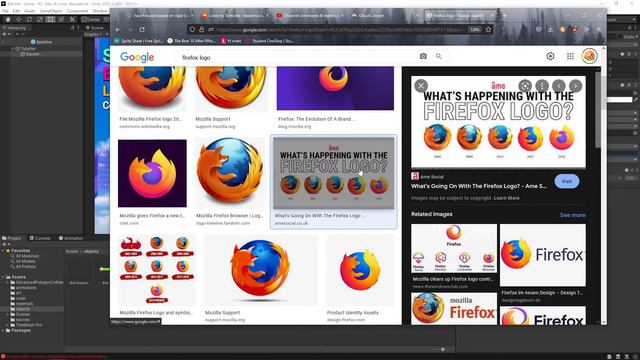Toggle the Center pivot mode in Unity

coord(91,19)
